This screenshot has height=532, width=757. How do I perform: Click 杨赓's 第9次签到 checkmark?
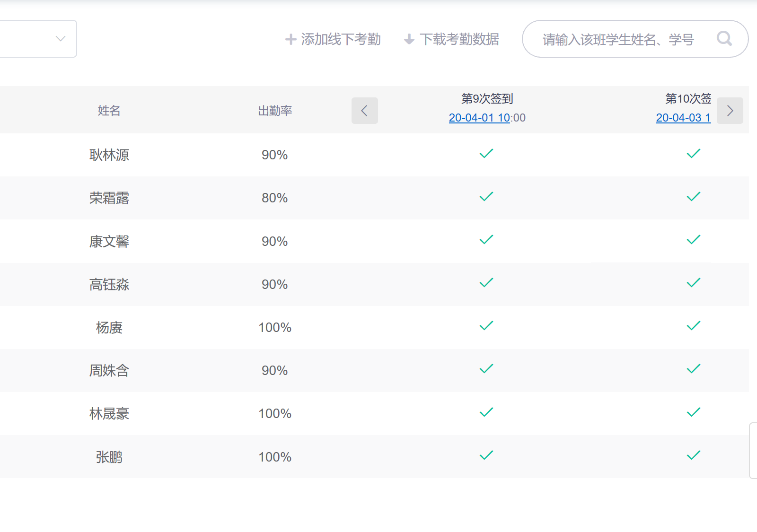486,326
